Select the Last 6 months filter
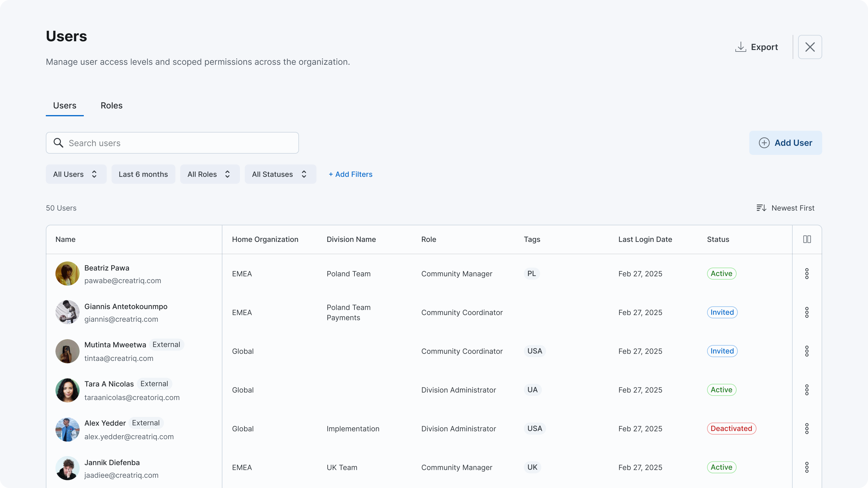The image size is (868, 488). click(143, 174)
